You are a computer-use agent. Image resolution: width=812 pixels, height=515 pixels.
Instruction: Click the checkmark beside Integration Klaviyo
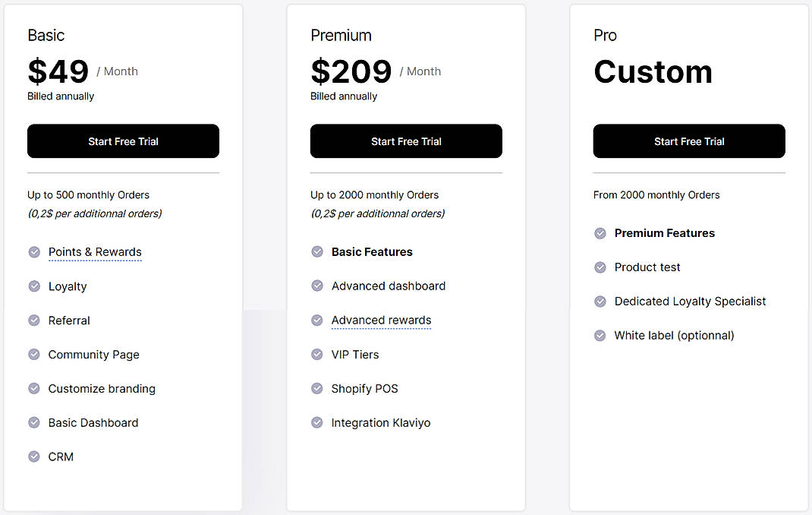click(317, 422)
